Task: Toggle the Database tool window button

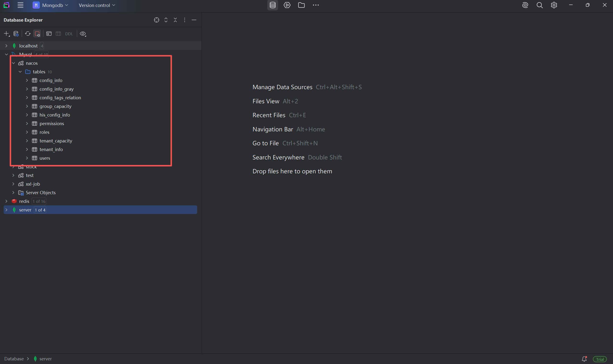Action: pyautogui.click(x=272, y=5)
